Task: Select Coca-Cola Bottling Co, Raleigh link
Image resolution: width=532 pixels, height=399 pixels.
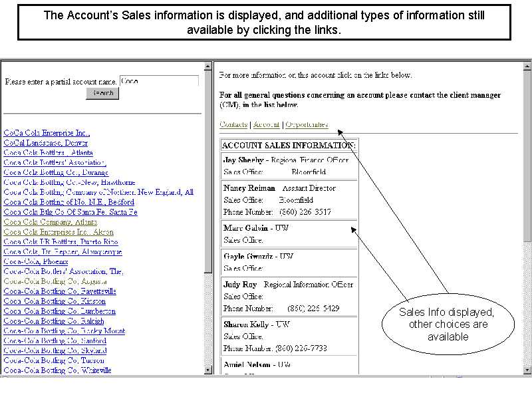Action: tap(55, 321)
